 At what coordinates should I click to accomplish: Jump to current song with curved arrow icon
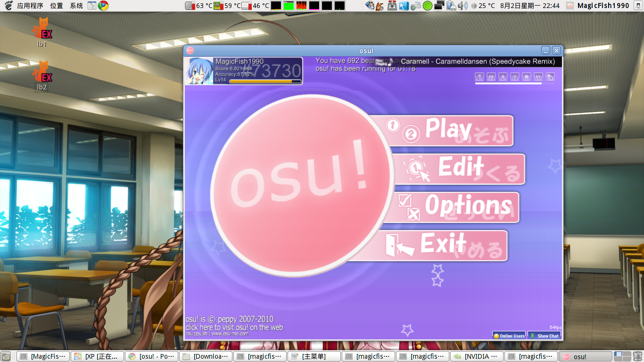tap(479, 77)
